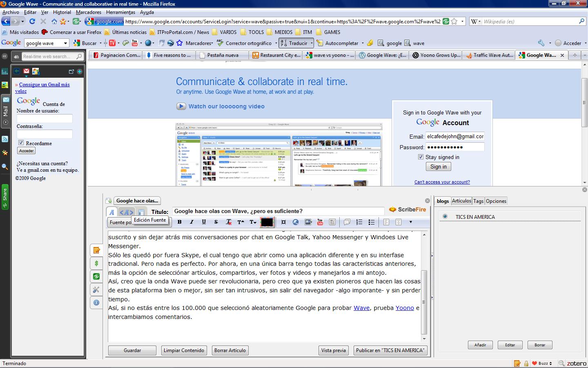Image resolution: width=588 pixels, height=368 pixels.
Task: Click Vista previa button
Action: 333,350
